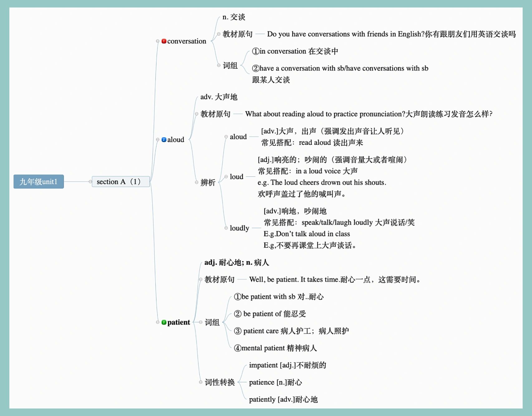The width and height of the screenshot is (532, 416).
Task: Click the 'What about reading aloud' sentence
Action: [369, 114]
